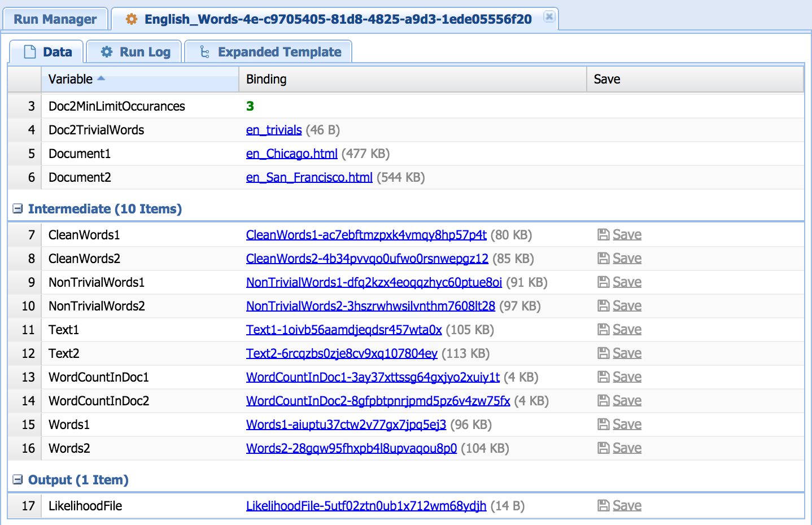Click the save disk icon for NonTrivialWords2
The height and width of the screenshot is (525, 812).
pyautogui.click(x=603, y=306)
